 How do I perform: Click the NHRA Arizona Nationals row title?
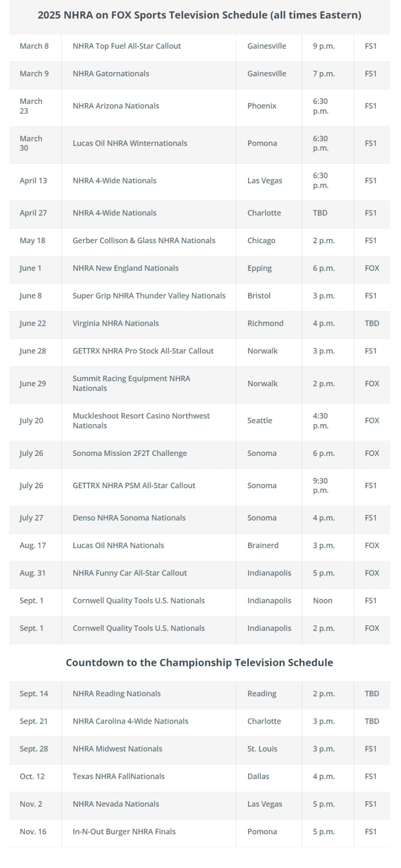116,106
